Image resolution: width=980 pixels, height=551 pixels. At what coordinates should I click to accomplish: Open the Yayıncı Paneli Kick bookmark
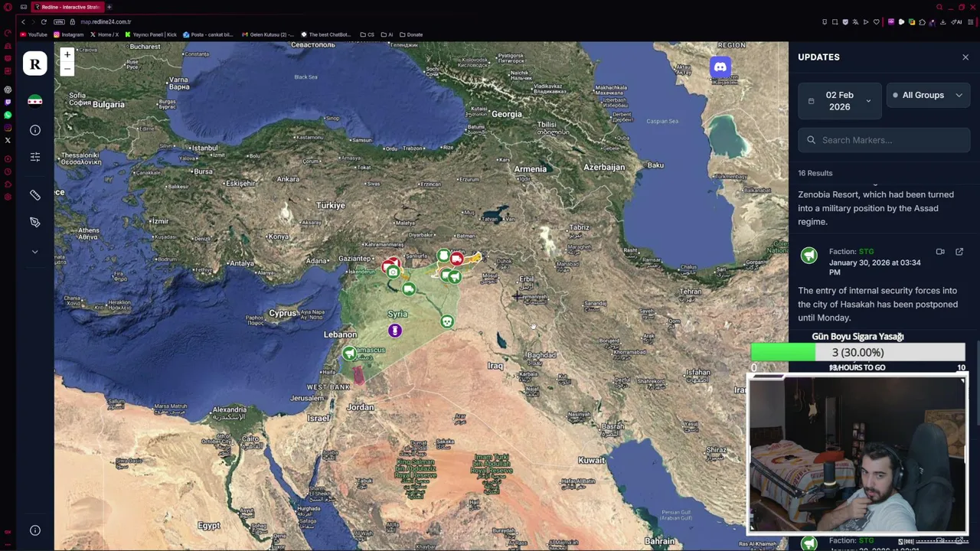[151, 34]
